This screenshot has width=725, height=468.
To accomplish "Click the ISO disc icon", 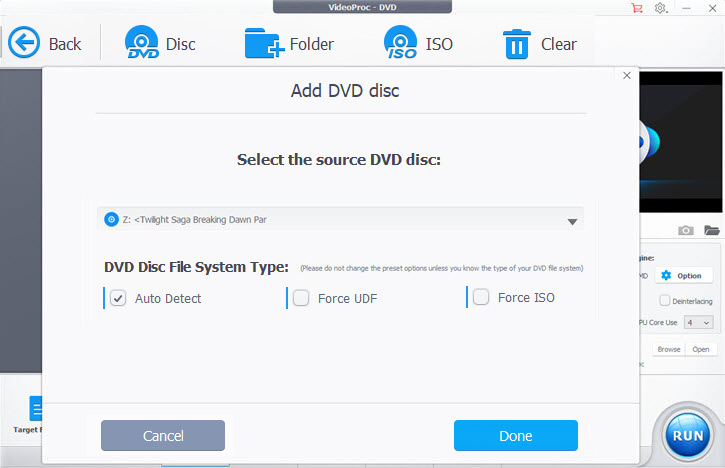I will click(x=400, y=43).
